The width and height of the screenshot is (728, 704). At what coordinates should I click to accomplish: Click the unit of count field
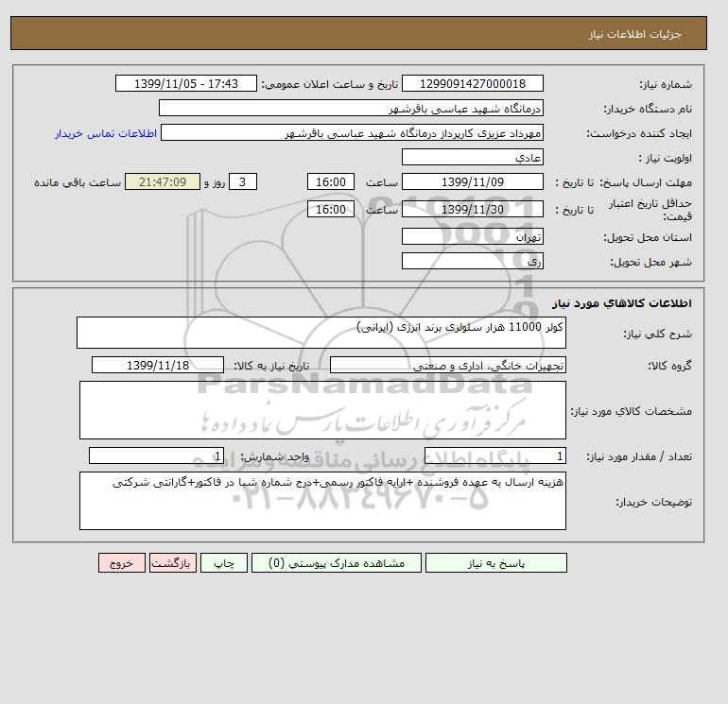156,455
